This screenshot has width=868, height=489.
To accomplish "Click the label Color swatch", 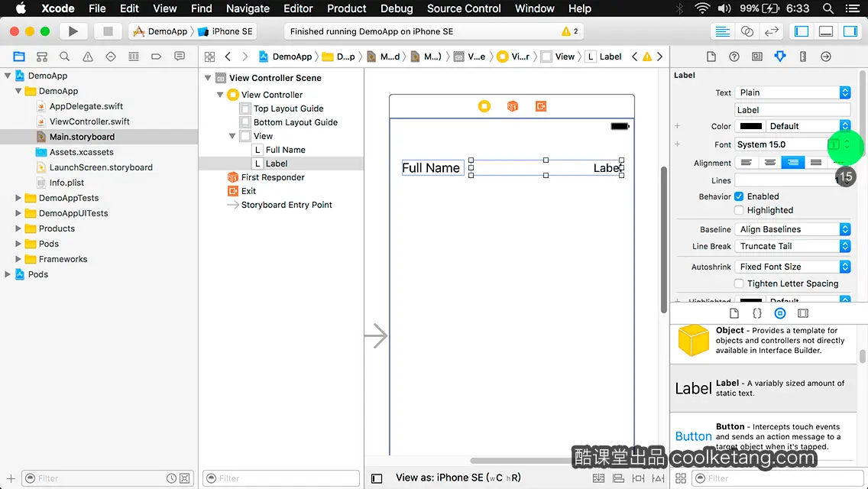I will [x=750, y=126].
